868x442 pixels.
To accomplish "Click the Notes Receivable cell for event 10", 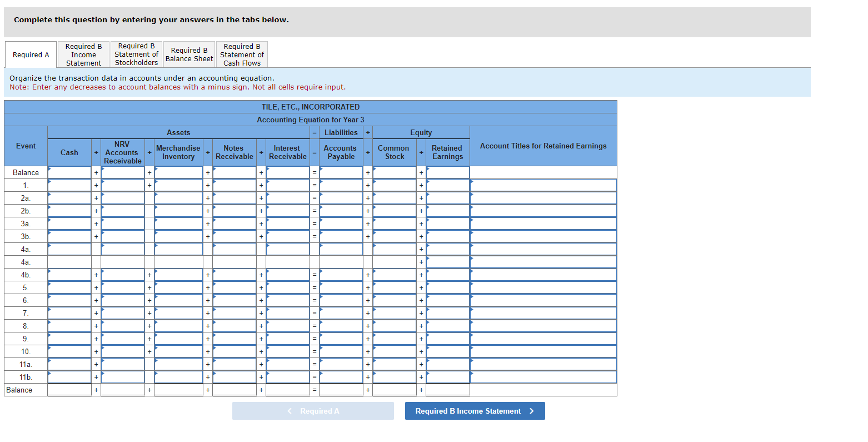I will (x=235, y=351).
